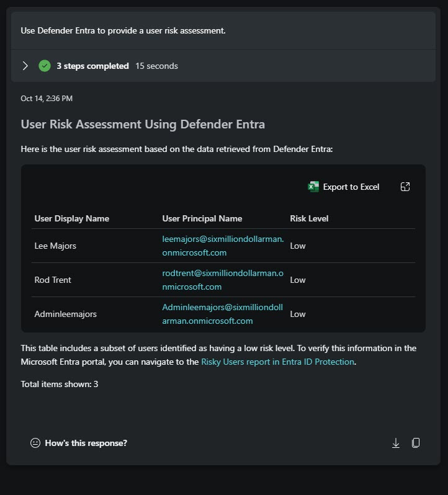Click the Low risk cell for Adminleemajors
448x495 pixels.
pyautogui.click(x=298, y=314)
